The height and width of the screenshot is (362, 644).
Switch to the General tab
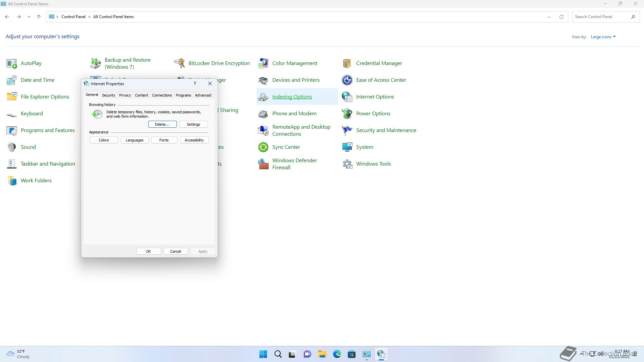click(92, 95)
